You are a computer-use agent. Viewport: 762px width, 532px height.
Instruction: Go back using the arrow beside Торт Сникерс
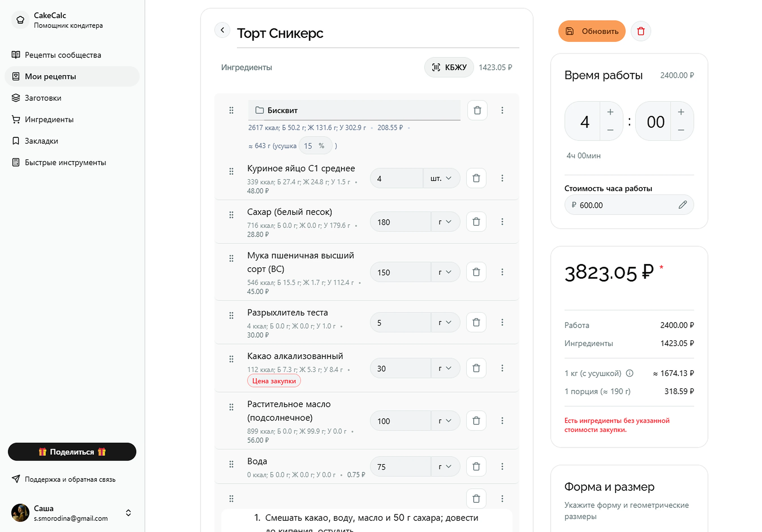(x=222, y=30)
